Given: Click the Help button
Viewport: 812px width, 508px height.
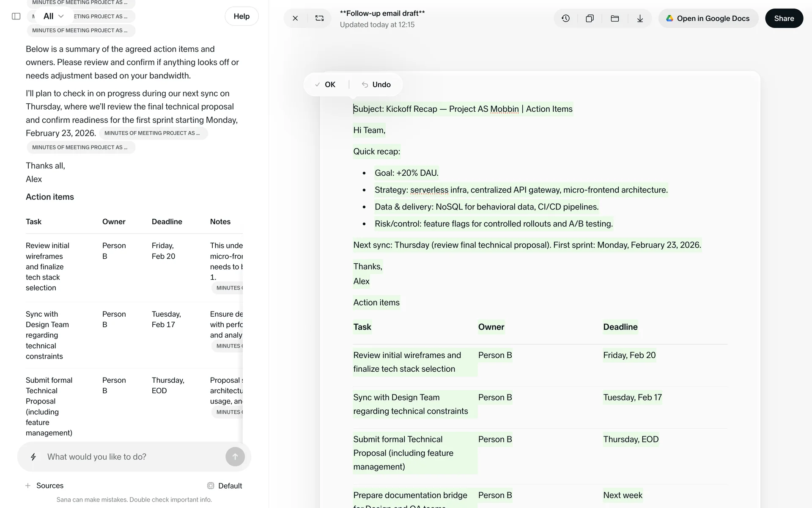Looking at the screenshot, I should 241,16.
